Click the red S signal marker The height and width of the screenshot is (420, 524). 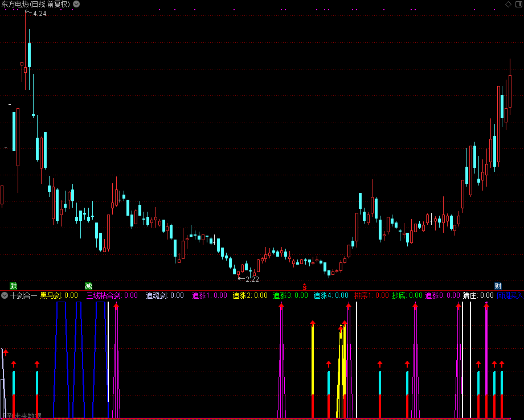(x=305, y=286)
